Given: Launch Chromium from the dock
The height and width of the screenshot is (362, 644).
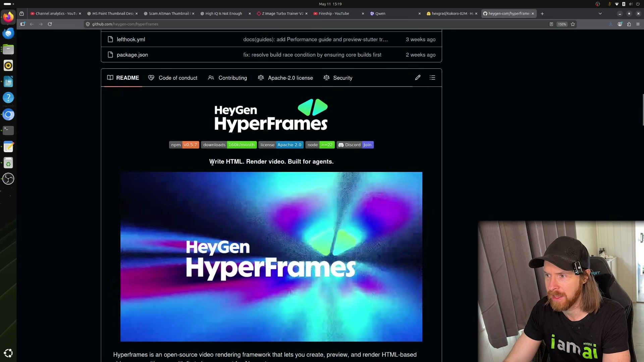Looking at the screenshot, I should click(x=8, y=114).
